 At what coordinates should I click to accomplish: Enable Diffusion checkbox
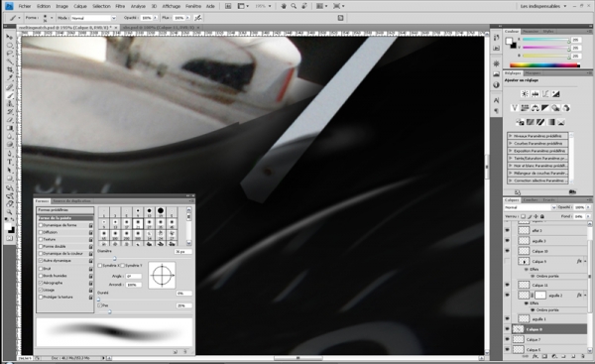point(41,232)
